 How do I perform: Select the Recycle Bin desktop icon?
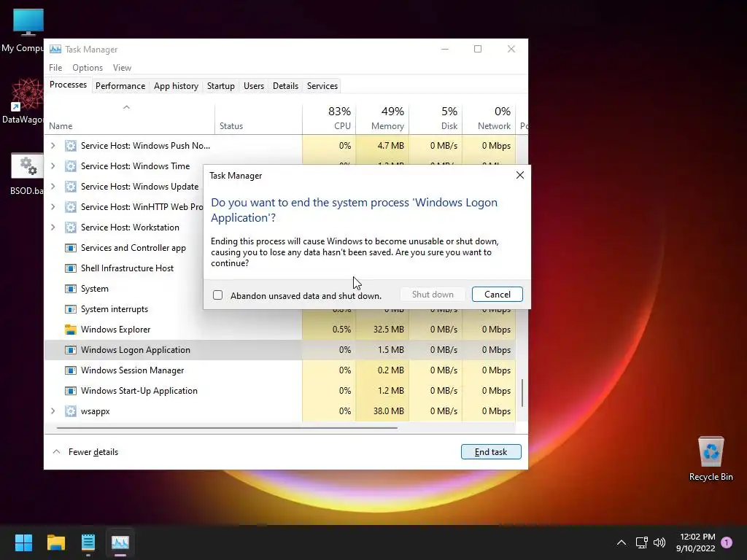click(x=711, y=459)
